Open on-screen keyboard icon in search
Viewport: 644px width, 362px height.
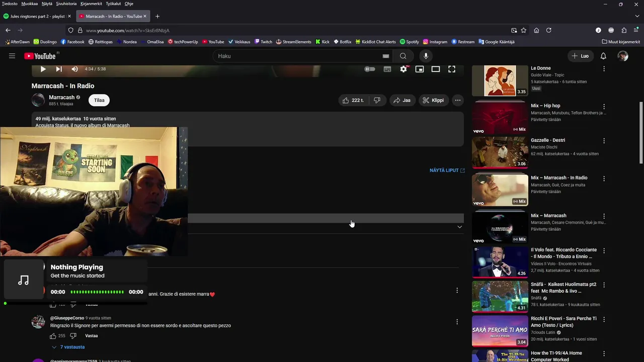pos(386,56)
